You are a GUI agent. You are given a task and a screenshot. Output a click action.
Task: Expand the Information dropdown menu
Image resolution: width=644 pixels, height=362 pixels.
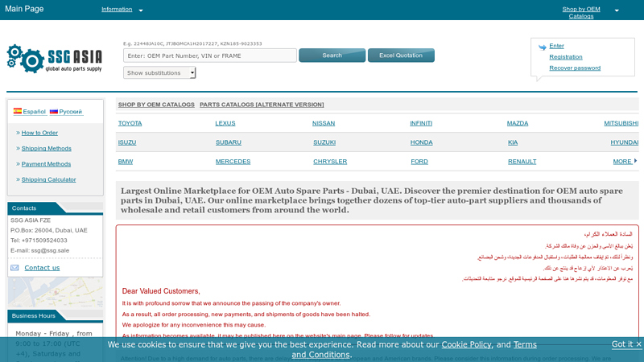click(140, 10)
